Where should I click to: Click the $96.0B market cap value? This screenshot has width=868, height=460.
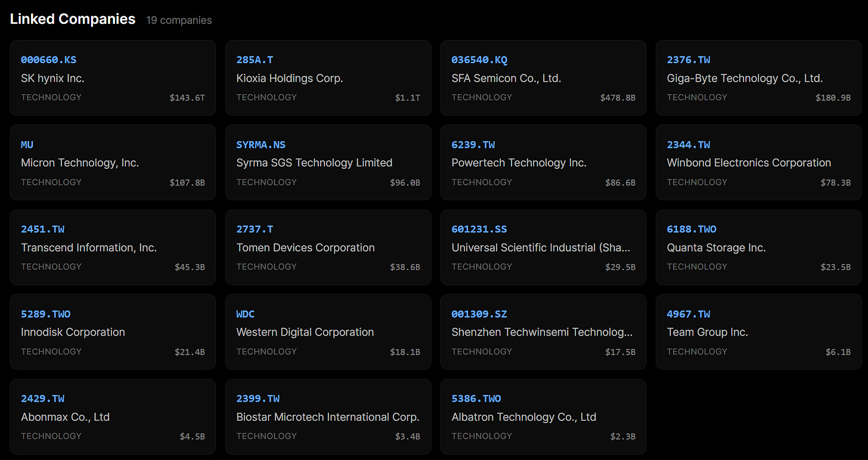click(405, 183)
